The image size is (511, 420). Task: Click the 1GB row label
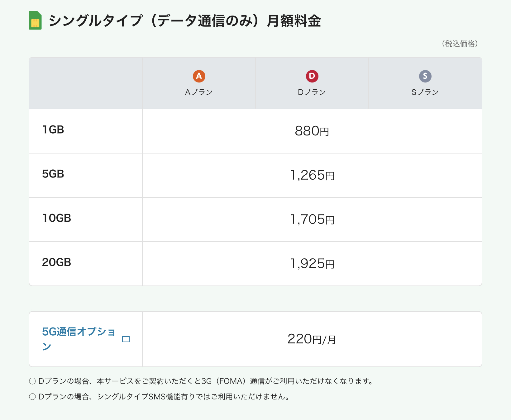[53, 130]
